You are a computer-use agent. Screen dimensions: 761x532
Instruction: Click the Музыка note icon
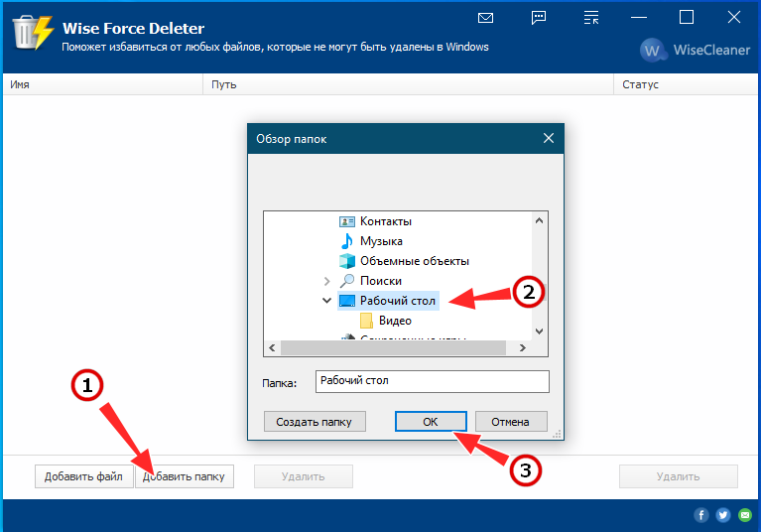(x=346, y=241)
